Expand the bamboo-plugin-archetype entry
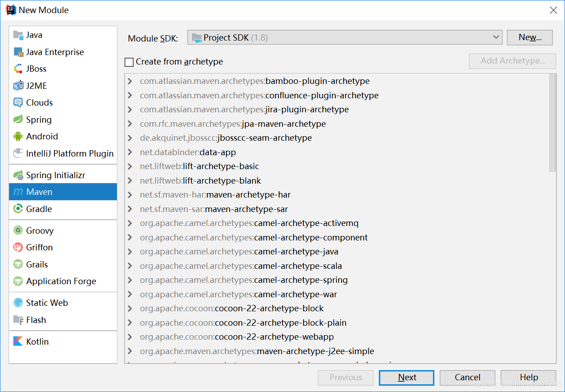This screenshot has height=392, width=565. coord(130,81)
